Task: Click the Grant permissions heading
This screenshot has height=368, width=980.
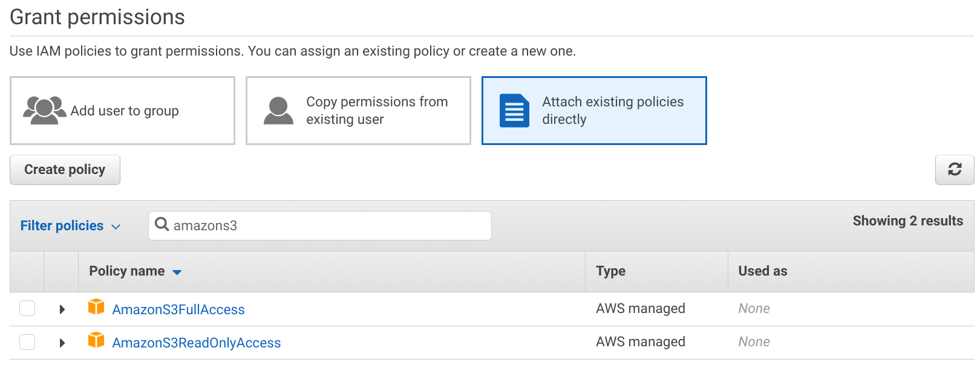Action: (97, 17)
